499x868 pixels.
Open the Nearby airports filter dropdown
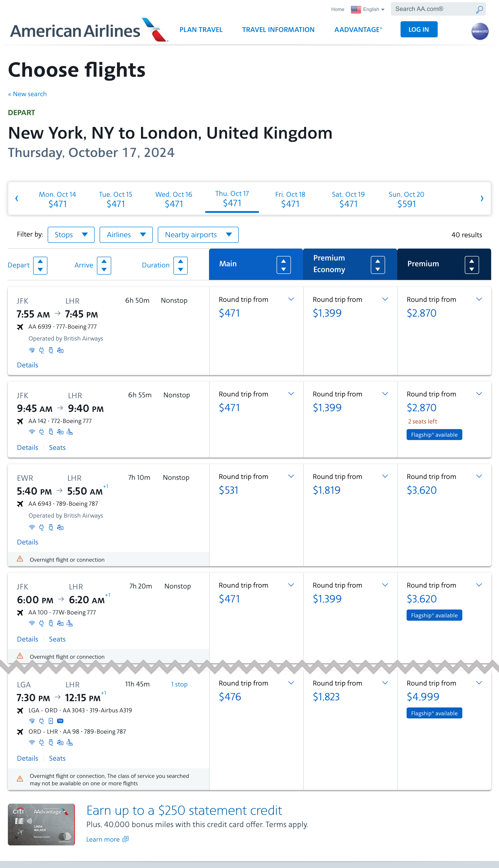click(x=198, y=235)
